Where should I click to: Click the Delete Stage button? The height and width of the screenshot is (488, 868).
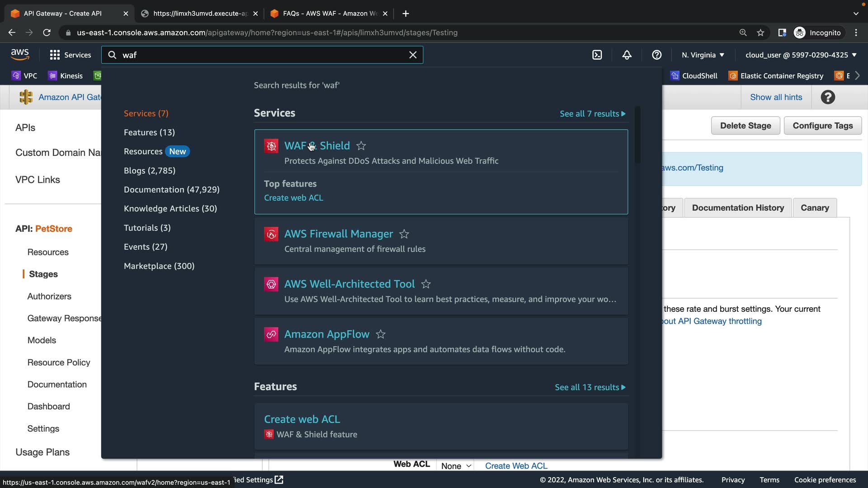745,126
